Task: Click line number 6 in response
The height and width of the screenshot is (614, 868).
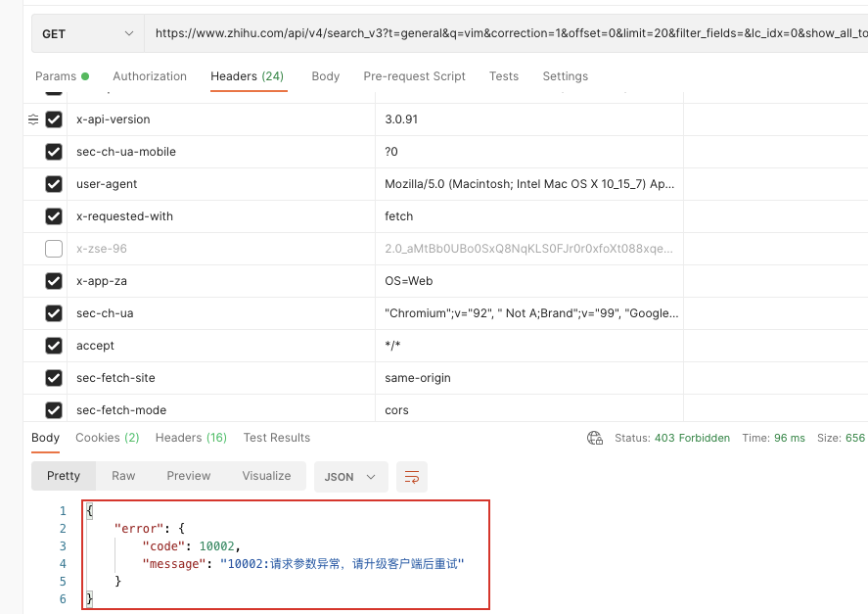Action: pyautogui.click(x=63, y=599)
